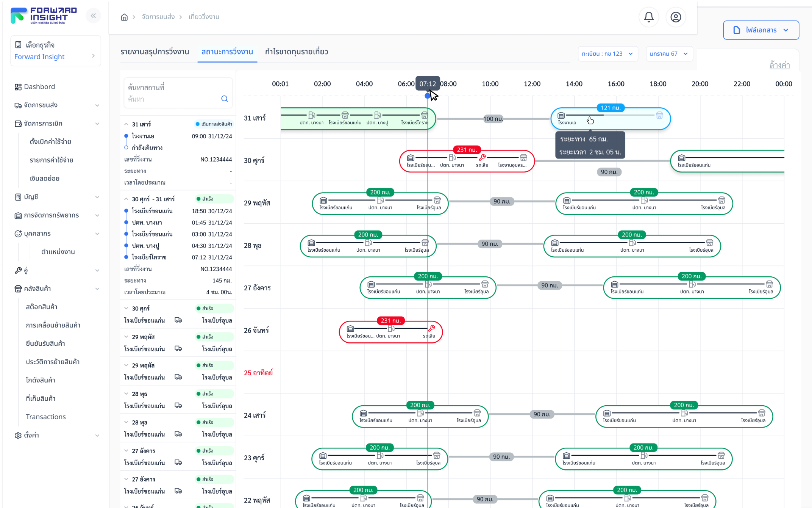Click the building icon beside เลือกธุรกิจ

click(x=18, y=45)
